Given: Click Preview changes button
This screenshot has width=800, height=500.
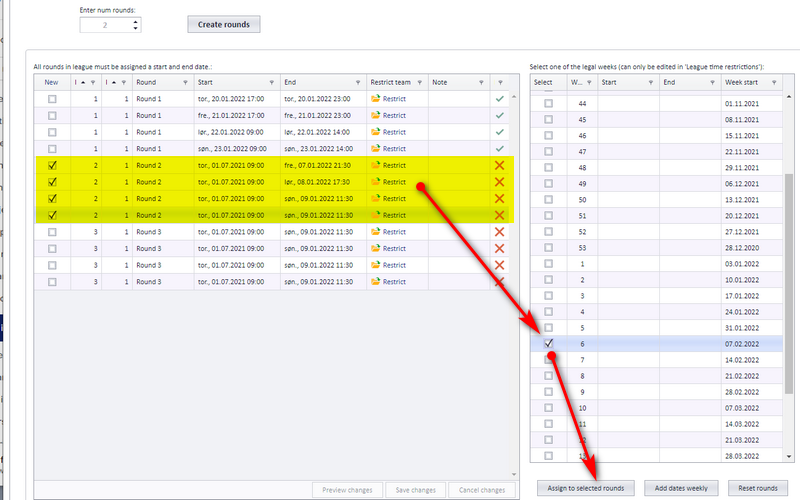Looking at the screenshot, I should coord(347,490).
